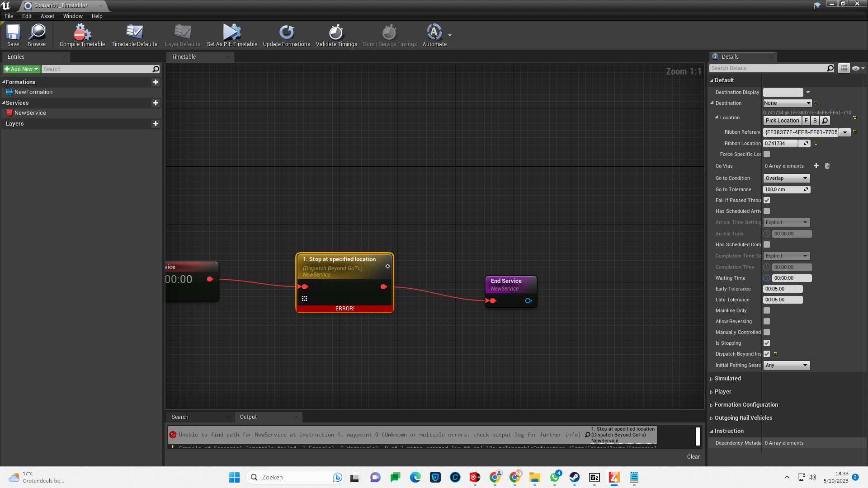Enable the Mainline Only checkbox
The image size is (868, 488).
click(x=767, y=310)
